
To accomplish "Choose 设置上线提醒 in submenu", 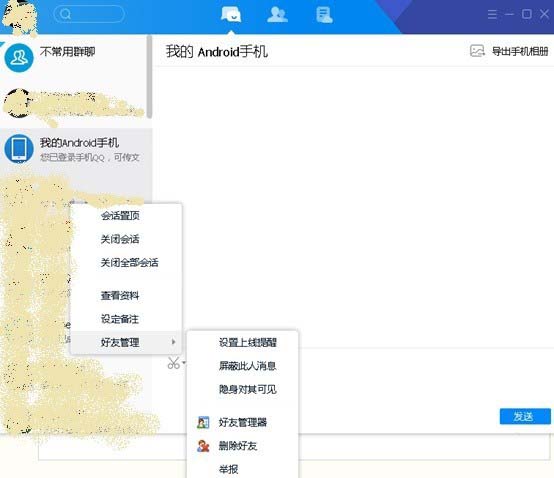I will (242, 342).
